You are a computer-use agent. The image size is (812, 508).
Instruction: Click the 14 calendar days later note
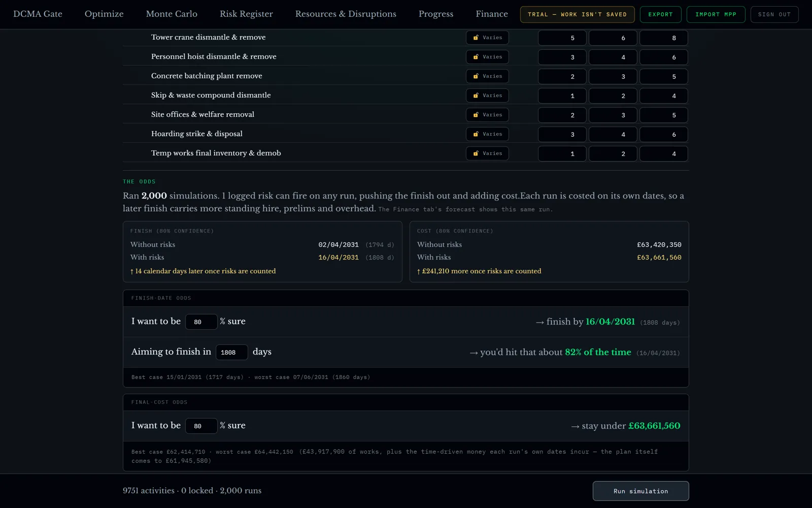(203, 271)
